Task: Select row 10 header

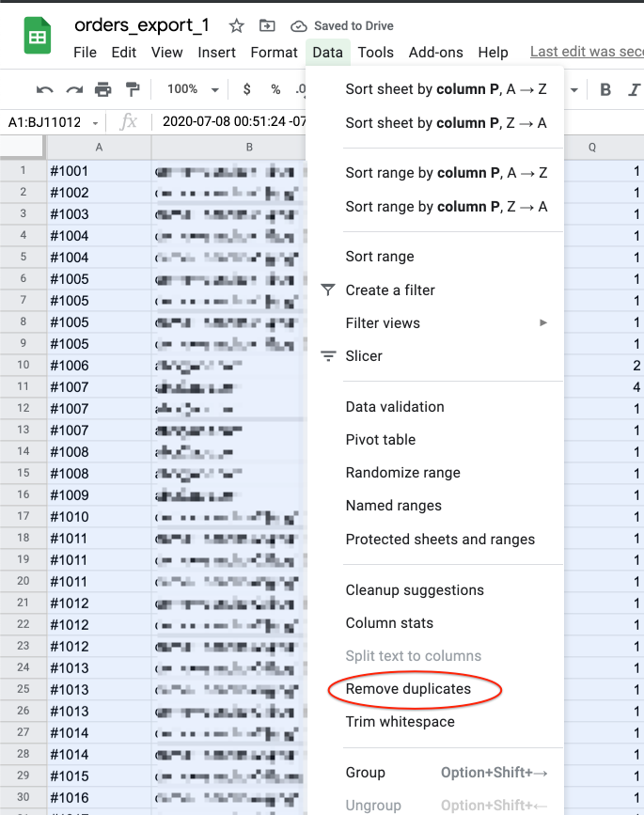Action: pyautogui.click(x=23, y=365)
